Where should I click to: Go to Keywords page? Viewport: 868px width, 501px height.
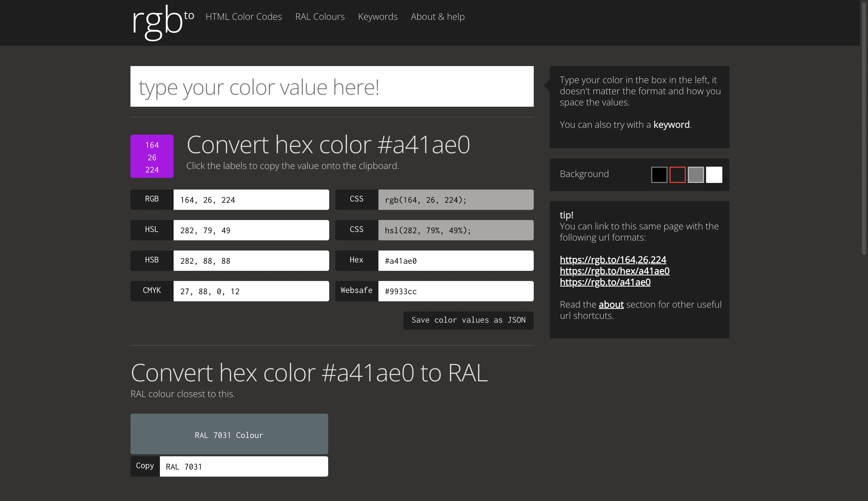coord(377,17)
